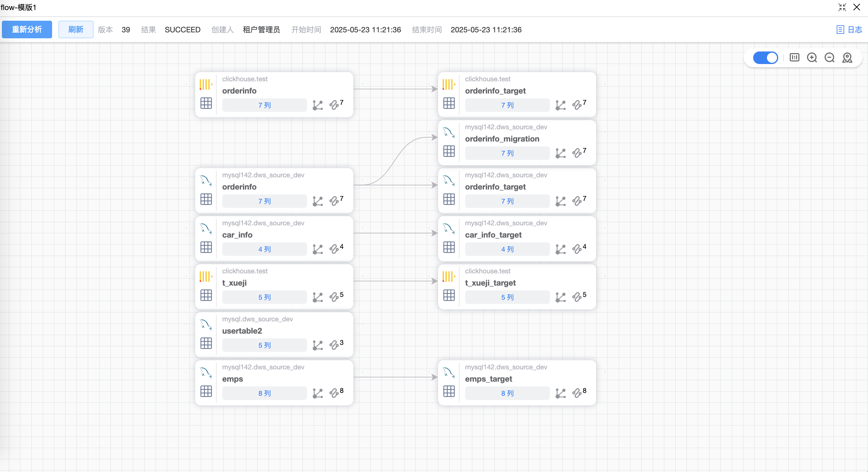This screenshot has width=868, height=472.
Task: Click the locate/center position icon
Action: coord(847,58)
